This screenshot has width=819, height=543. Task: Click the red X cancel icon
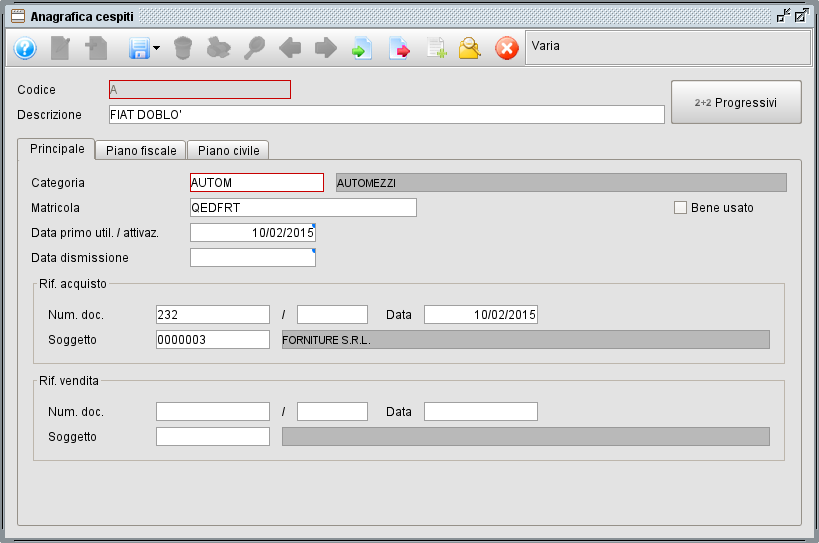click(507, 49)
